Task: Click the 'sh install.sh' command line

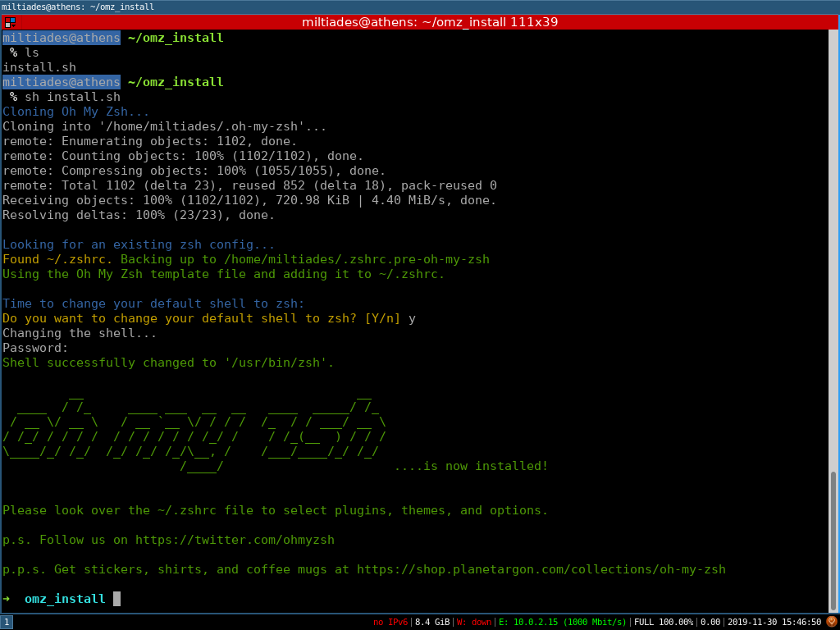Action: [72, 97]
